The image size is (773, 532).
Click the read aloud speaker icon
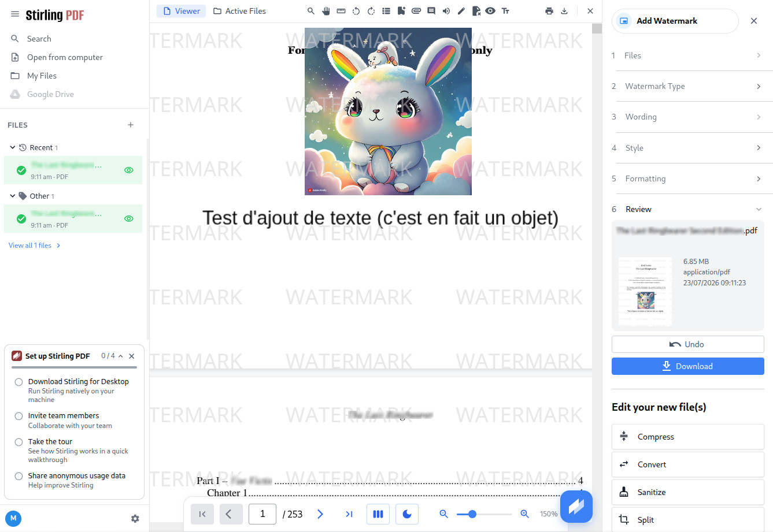tap(446, 11)
